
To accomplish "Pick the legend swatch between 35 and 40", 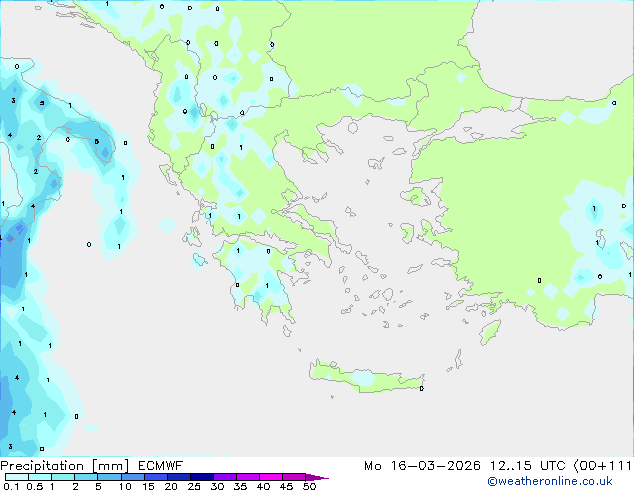I will [x=247, y=477].
